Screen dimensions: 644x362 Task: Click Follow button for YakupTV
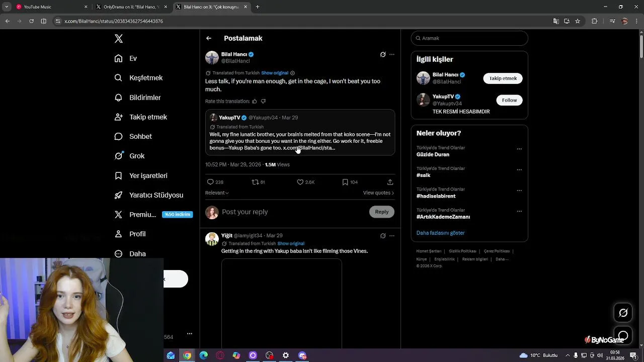pos(509,100)
